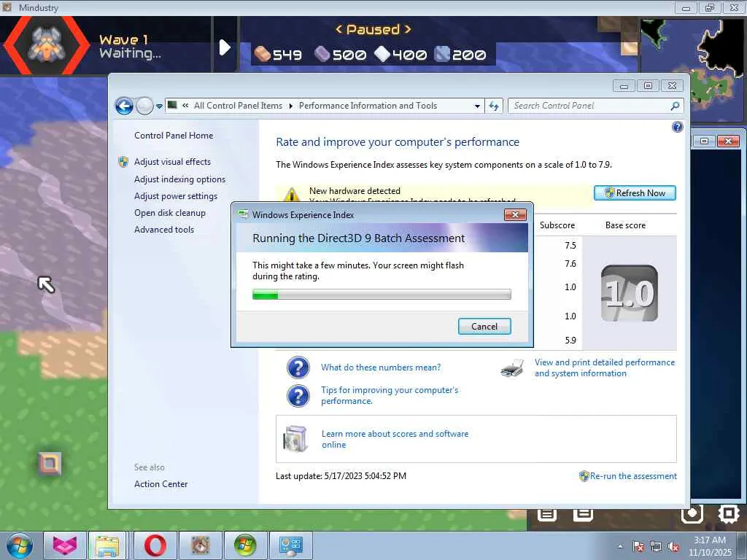Maximize the Control Panel window
Screen dimensions: 747x560
(x=648, y=86)
